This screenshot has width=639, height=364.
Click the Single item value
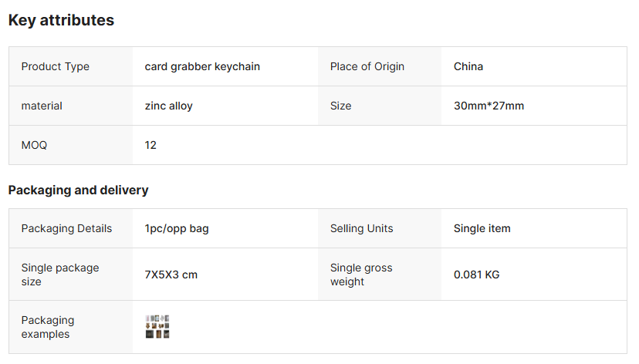tap(482, 228)
